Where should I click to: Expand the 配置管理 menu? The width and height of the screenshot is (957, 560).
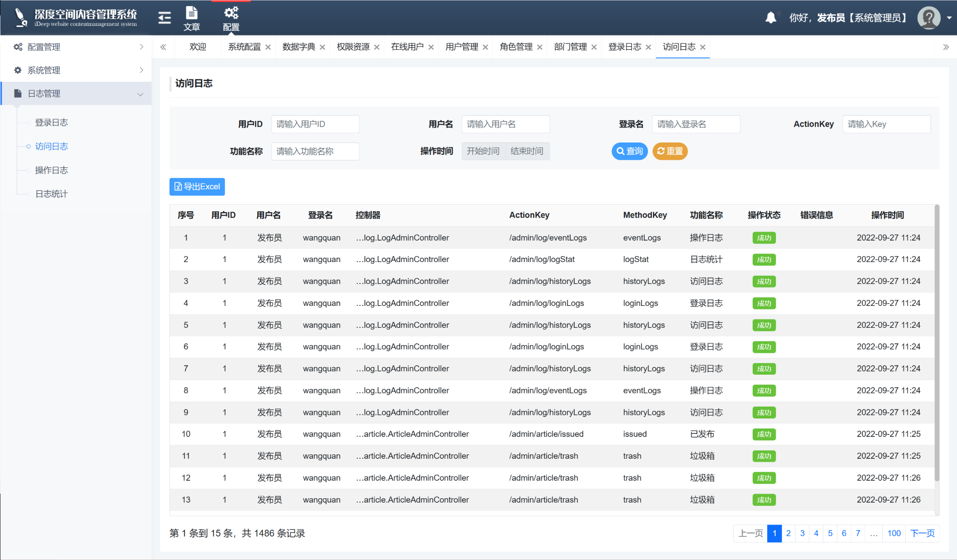76,47
